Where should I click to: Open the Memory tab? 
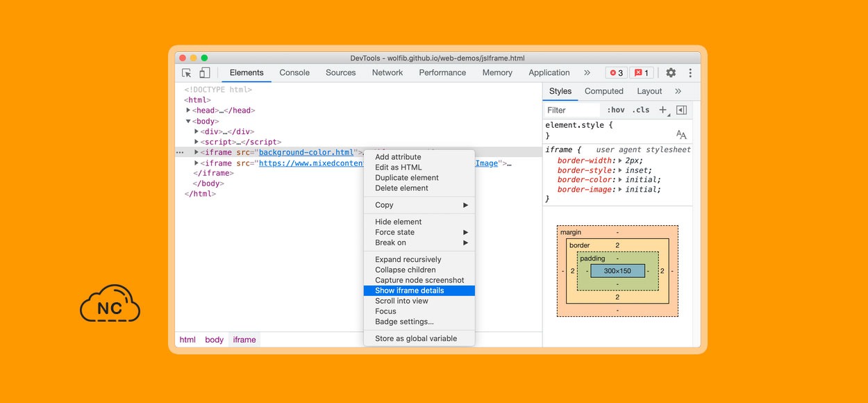pos(497,73)
